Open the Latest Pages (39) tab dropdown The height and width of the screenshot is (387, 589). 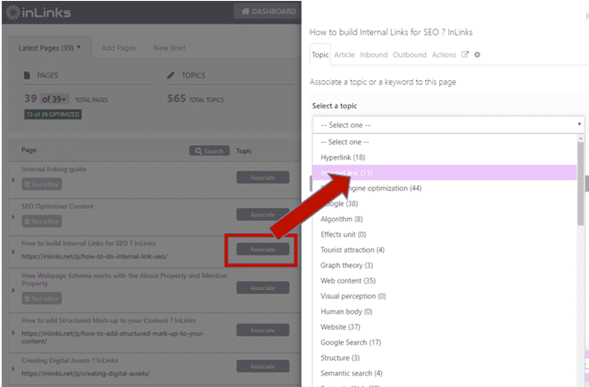click(x=49, y=48)
